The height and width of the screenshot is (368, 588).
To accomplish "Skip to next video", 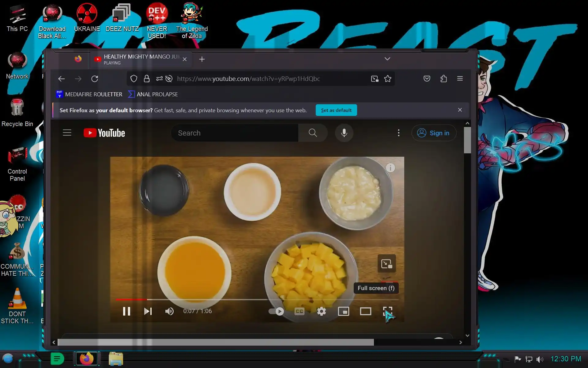I will click(148, 311).
